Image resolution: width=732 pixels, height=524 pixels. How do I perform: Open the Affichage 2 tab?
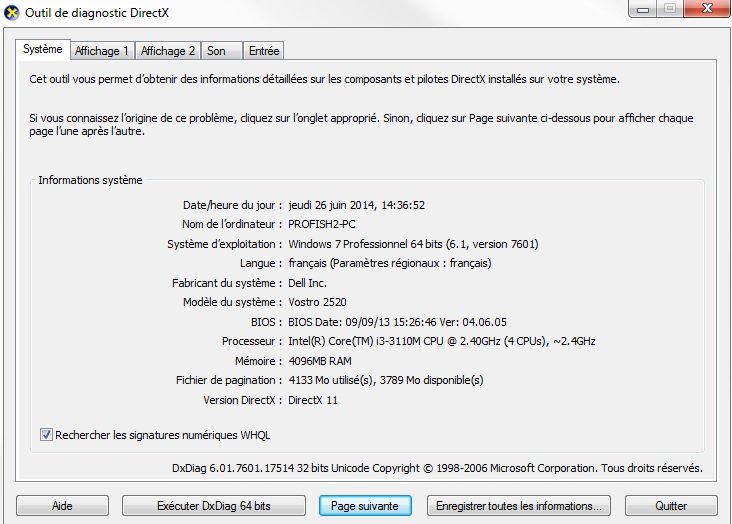pyautogui.click(x=168, y=51)
